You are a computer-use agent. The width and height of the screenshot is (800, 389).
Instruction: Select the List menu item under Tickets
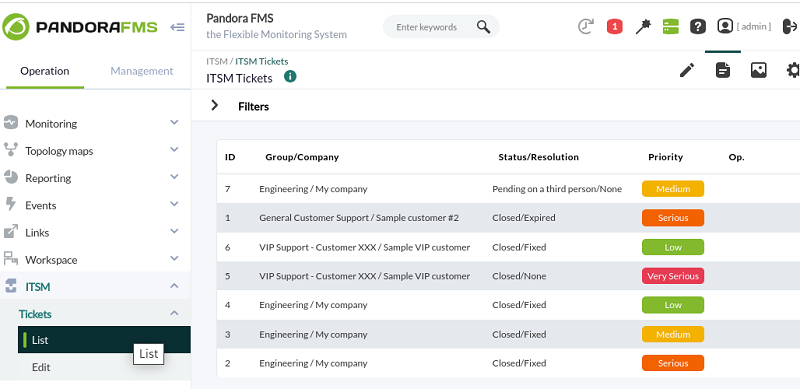pyautogui.click(x=104, y=340)
